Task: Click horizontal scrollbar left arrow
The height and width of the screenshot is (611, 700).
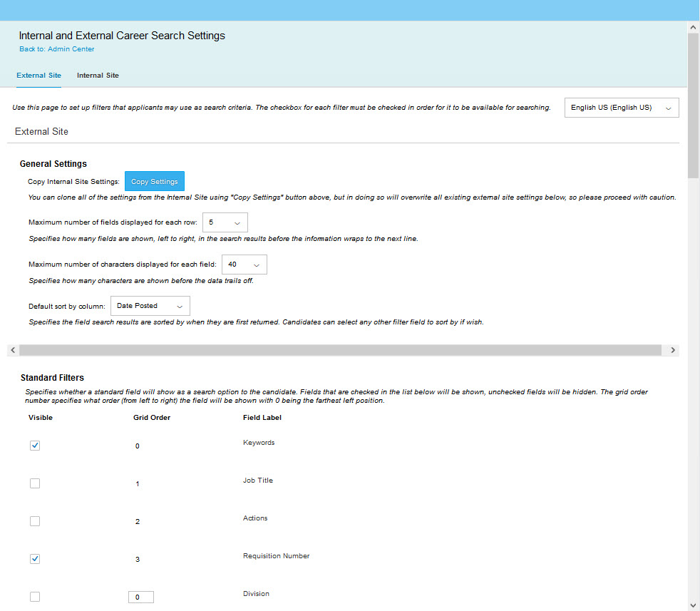Action: pos(13,350)
